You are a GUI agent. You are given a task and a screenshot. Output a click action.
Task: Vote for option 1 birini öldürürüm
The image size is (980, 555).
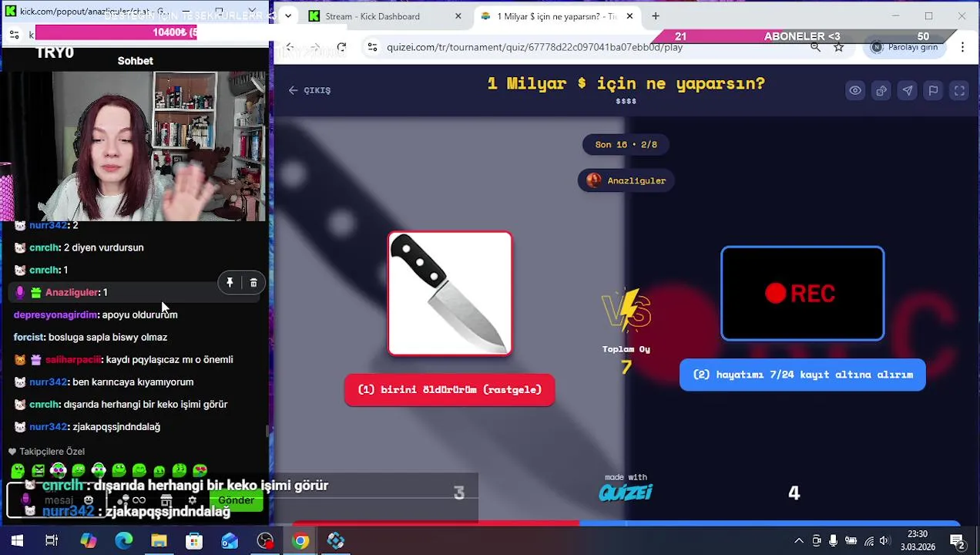[449, 390]
